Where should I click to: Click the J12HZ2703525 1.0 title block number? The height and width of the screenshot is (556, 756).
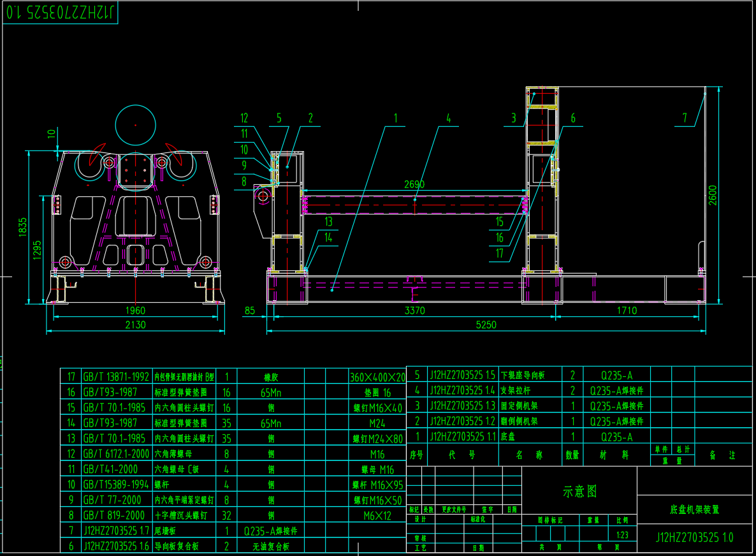click(694, 538)
